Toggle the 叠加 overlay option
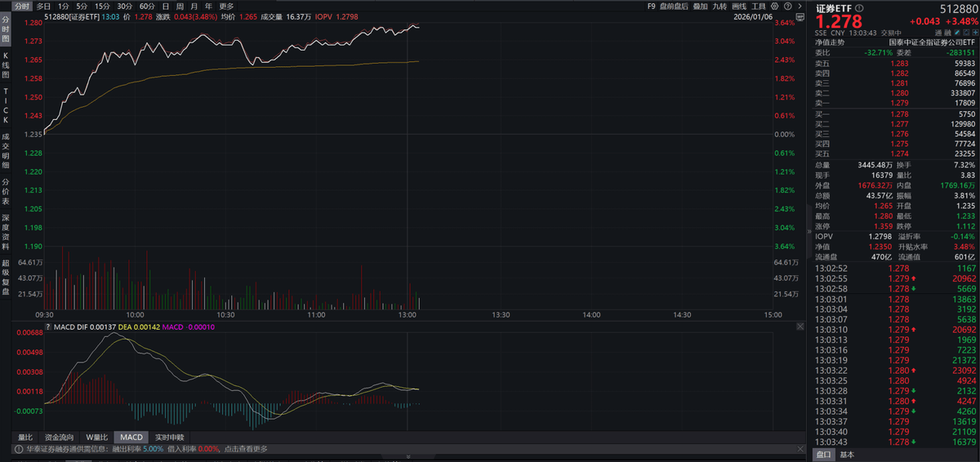Screen dimensions: 980x462 tap(700, 6)
